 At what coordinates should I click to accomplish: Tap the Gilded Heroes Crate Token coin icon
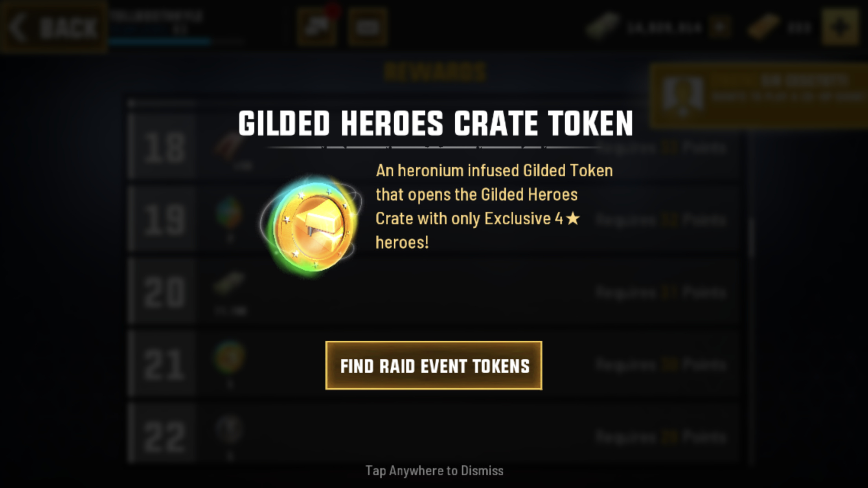pos(311,227)
